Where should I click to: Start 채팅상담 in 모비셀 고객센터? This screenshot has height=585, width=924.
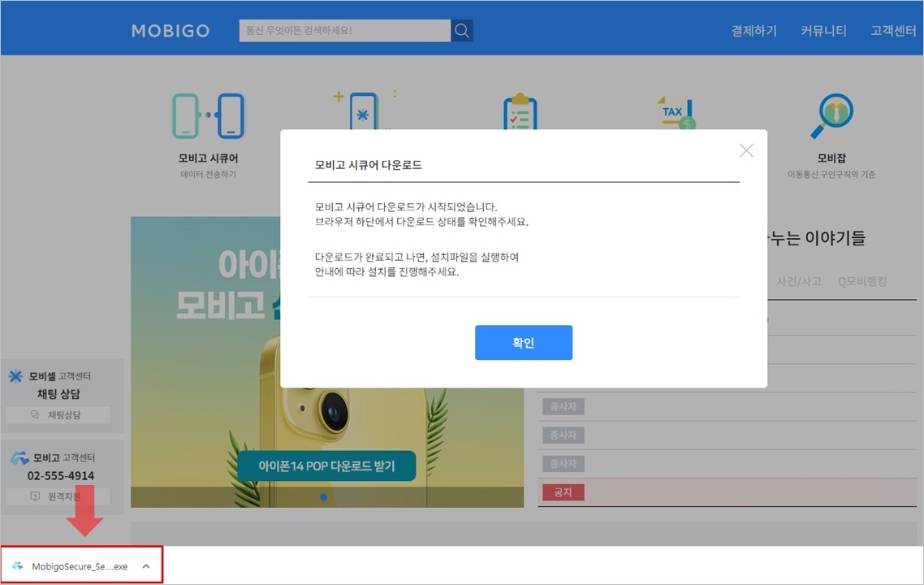58,414
